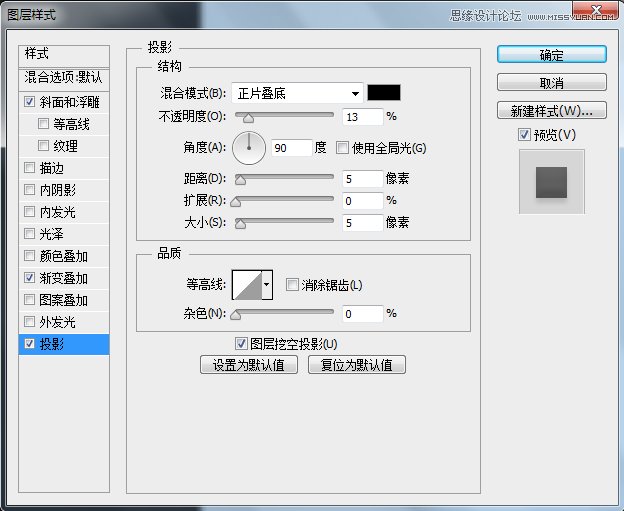Uncheck 图层挖空投影 checkbox
This screenshot has width=624, height=511.
click(241, 343)
